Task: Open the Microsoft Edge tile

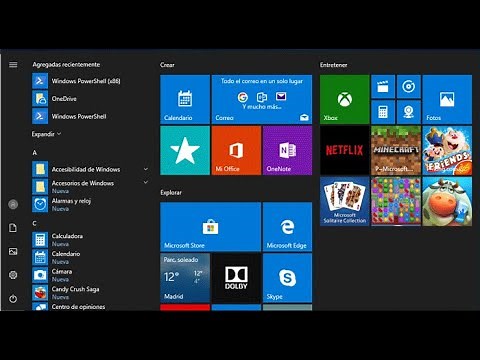Action: point(287,227)
